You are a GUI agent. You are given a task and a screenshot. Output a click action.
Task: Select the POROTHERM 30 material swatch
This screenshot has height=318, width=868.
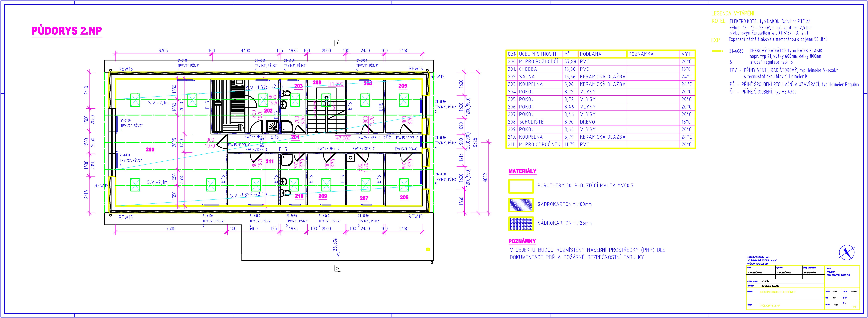click(521, 186)
